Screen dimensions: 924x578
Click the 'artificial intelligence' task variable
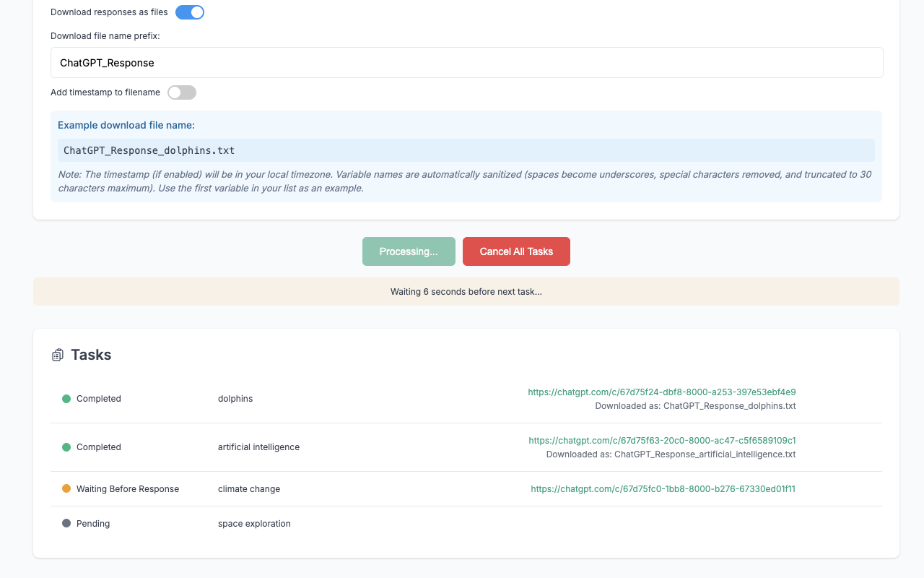pos(258,447)
